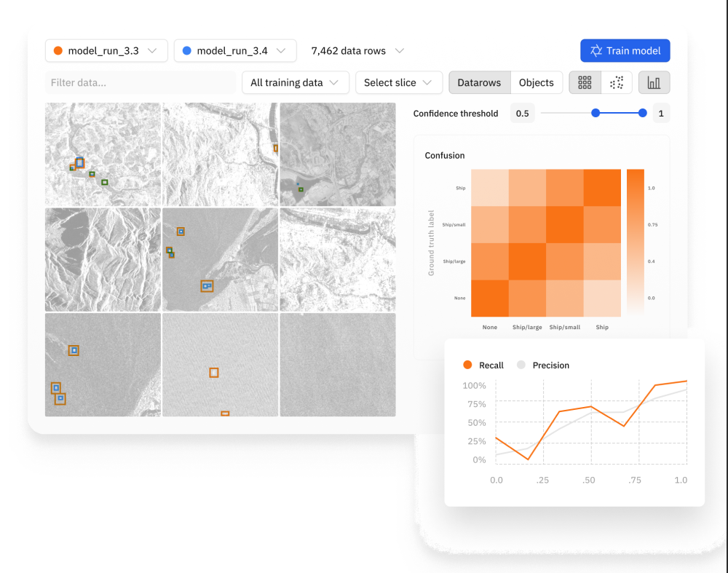
Task: Open the metrics bar chart panel
Action: [654, 82]
